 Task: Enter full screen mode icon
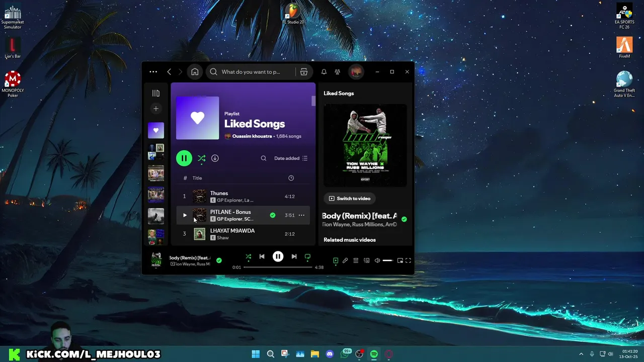pyautogui.click(x=408, y=260)
